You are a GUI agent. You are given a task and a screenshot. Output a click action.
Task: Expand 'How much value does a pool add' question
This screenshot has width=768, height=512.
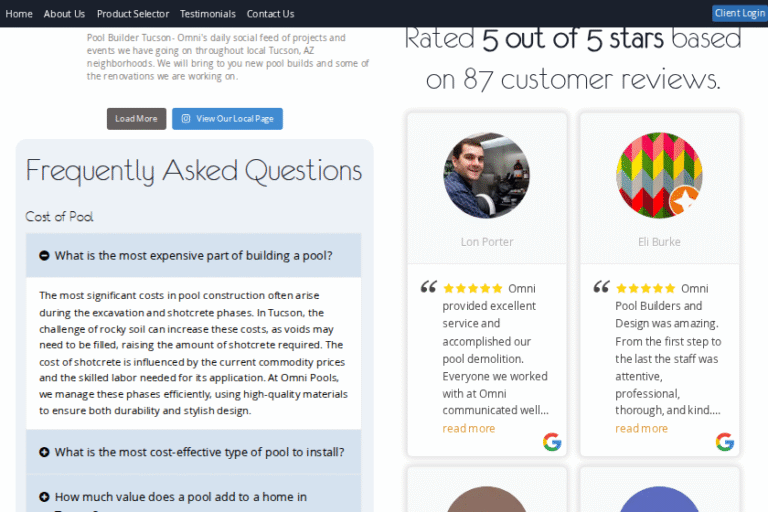click(x=180, y=497)
